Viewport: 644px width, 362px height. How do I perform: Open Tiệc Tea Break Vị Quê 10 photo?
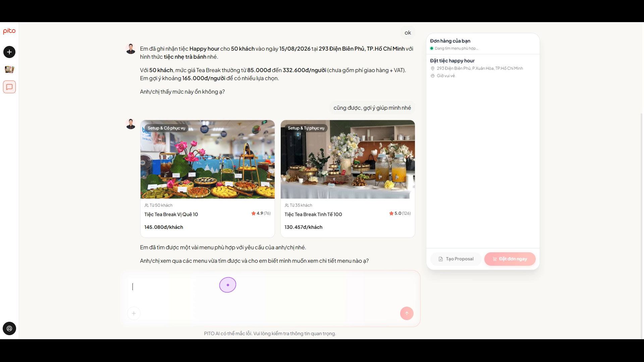pos(208,159)
